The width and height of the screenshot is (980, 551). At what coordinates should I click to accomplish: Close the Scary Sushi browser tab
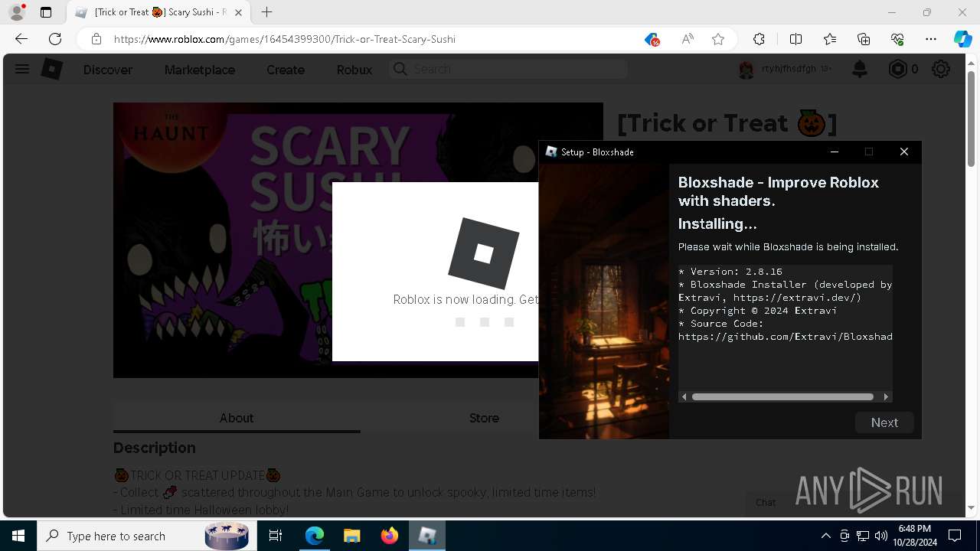(x=237, y=12)
